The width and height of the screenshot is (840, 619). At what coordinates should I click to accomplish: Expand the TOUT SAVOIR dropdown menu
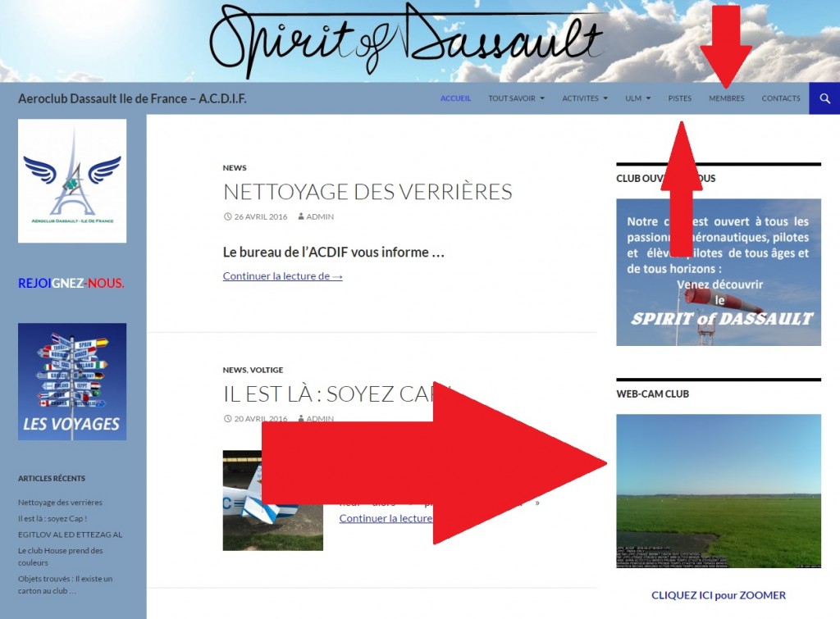click(517, 98)
